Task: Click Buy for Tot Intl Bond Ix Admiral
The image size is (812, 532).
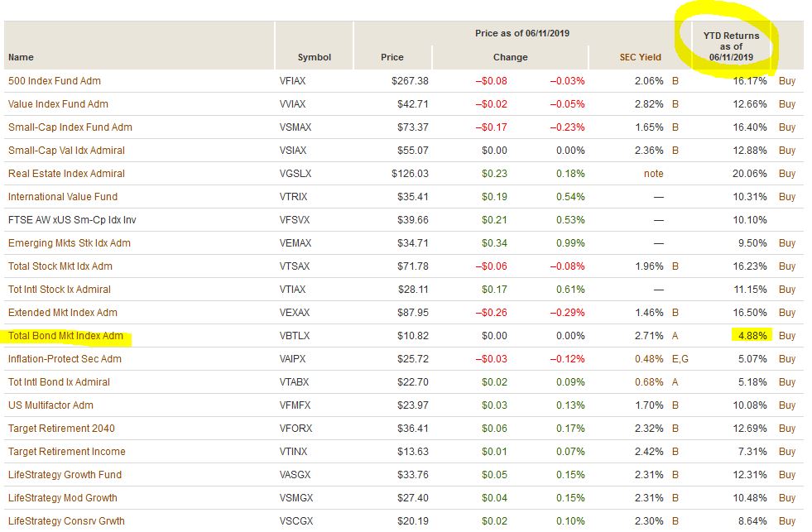Action: (786, 382)
